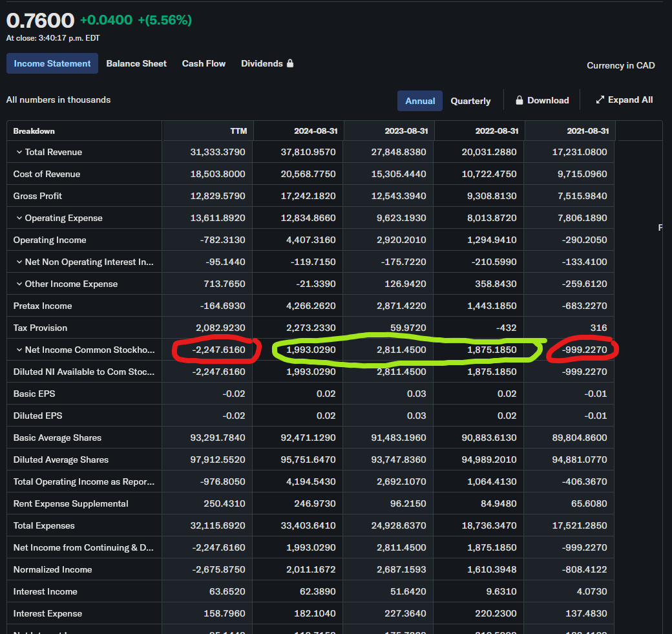Expand the Total Revenue row chevron

19,152
